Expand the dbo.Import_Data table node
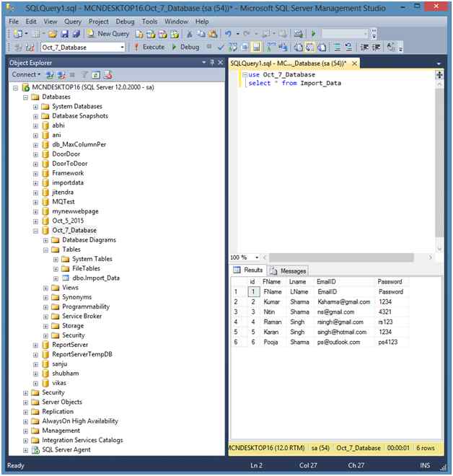The height and width of the screenshot is (476, 453). tap(56, 278)
